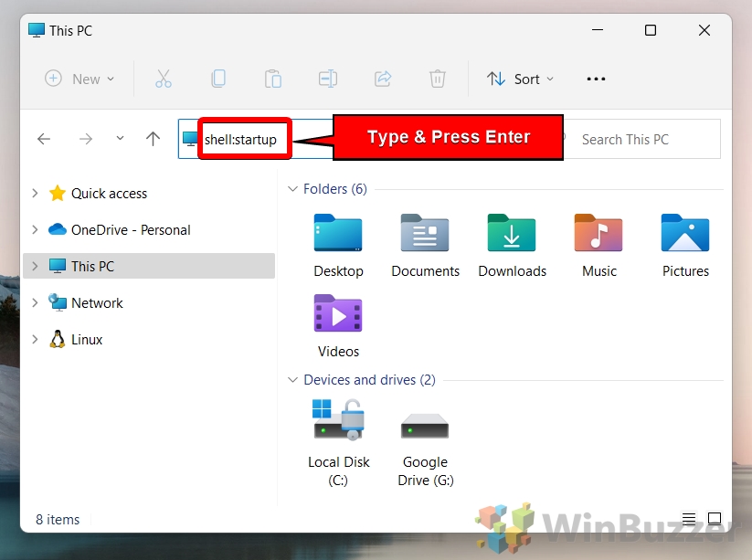
Task: Go forward with the right arrow
Action: 86,139
